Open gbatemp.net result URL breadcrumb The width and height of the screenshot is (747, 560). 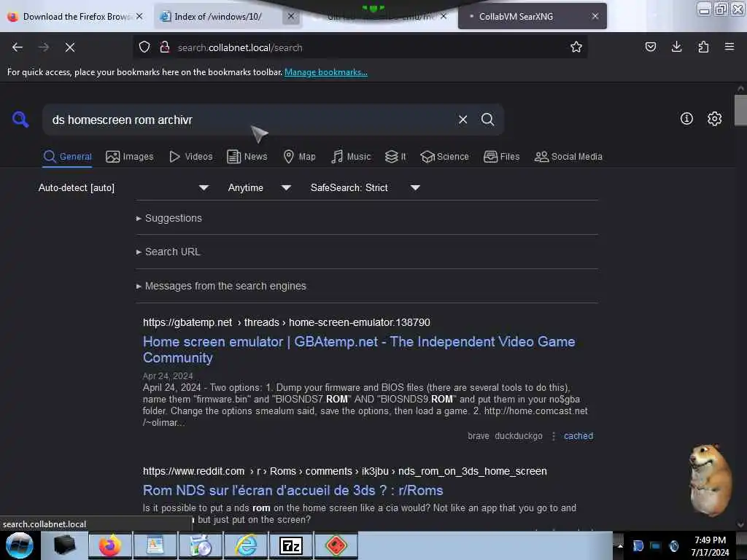click(x=286, y=322)
